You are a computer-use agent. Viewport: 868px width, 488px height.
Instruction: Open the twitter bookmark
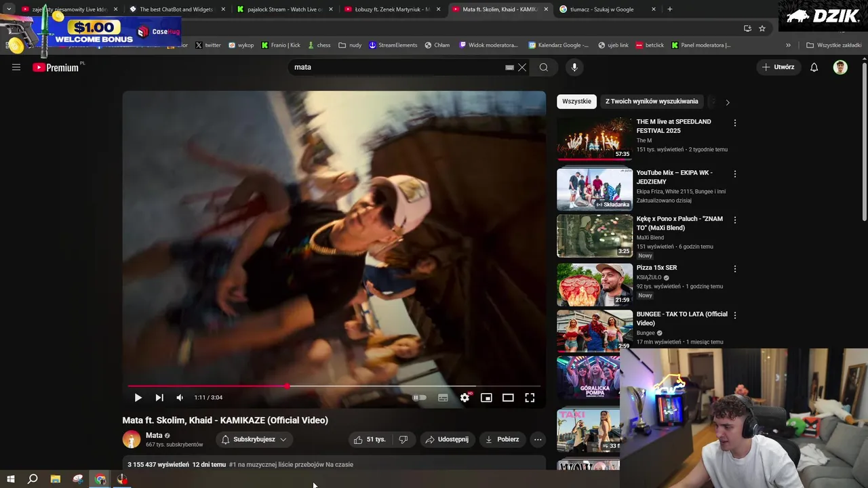point(208,45)
